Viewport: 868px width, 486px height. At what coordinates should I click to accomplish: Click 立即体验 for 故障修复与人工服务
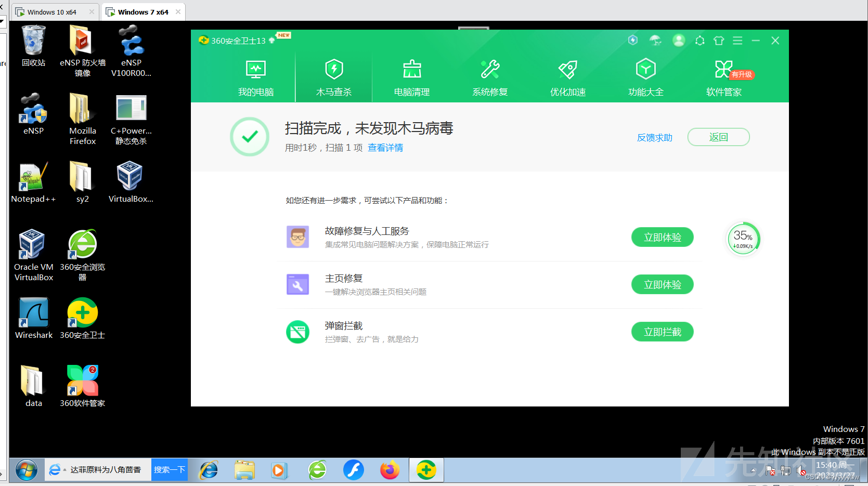(662, 238)
